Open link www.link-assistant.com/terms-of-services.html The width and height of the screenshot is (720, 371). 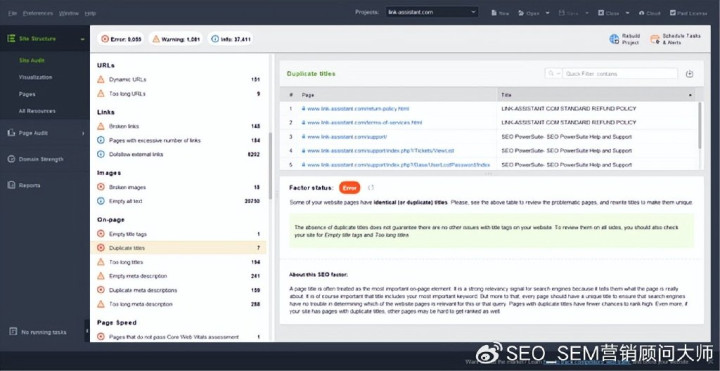click(x=365, y=123)
